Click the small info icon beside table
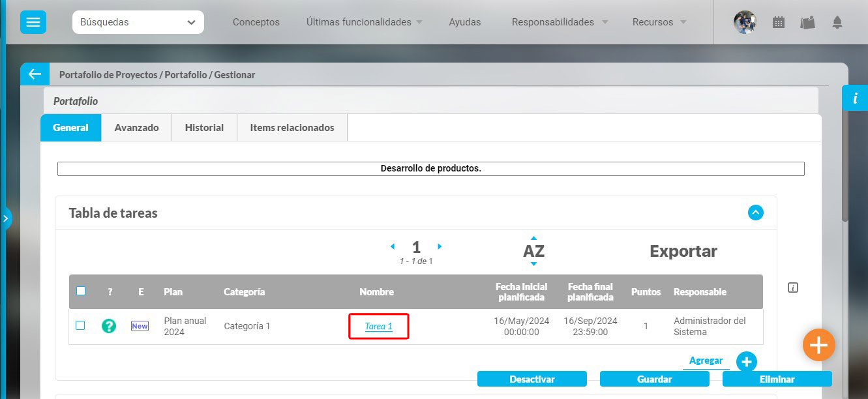The height and width of the screenshot is (399, 868). click(x=793, y=288)
